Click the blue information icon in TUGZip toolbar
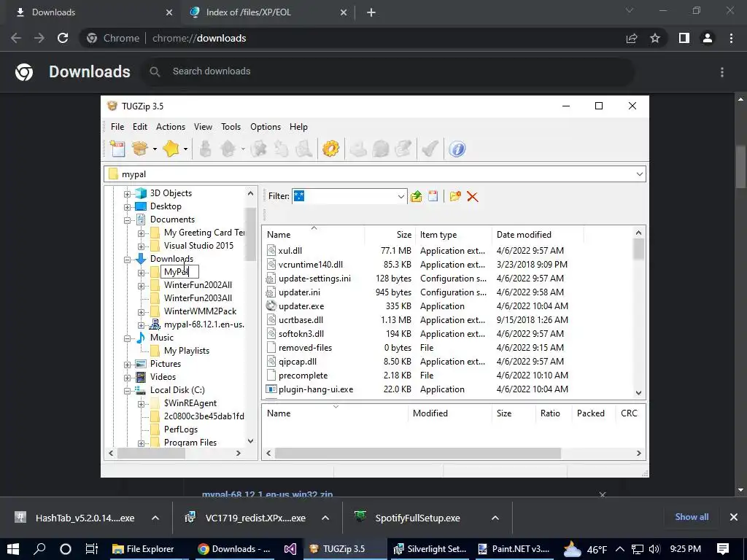 [457, 149]
